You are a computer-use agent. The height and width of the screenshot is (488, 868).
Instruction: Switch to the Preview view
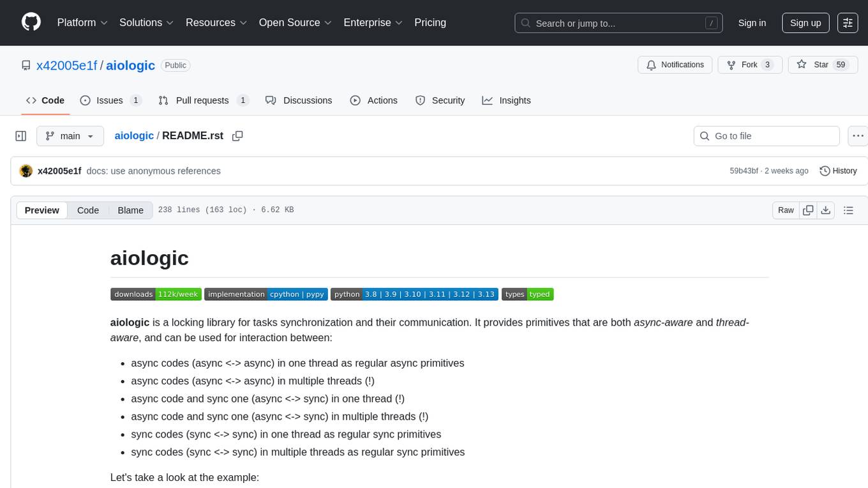[42, 210]
